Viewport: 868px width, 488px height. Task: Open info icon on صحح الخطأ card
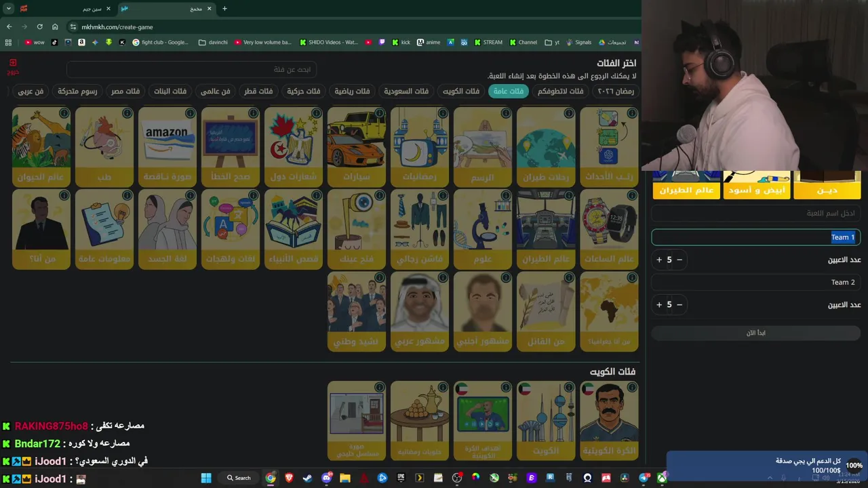pos(253,113)
